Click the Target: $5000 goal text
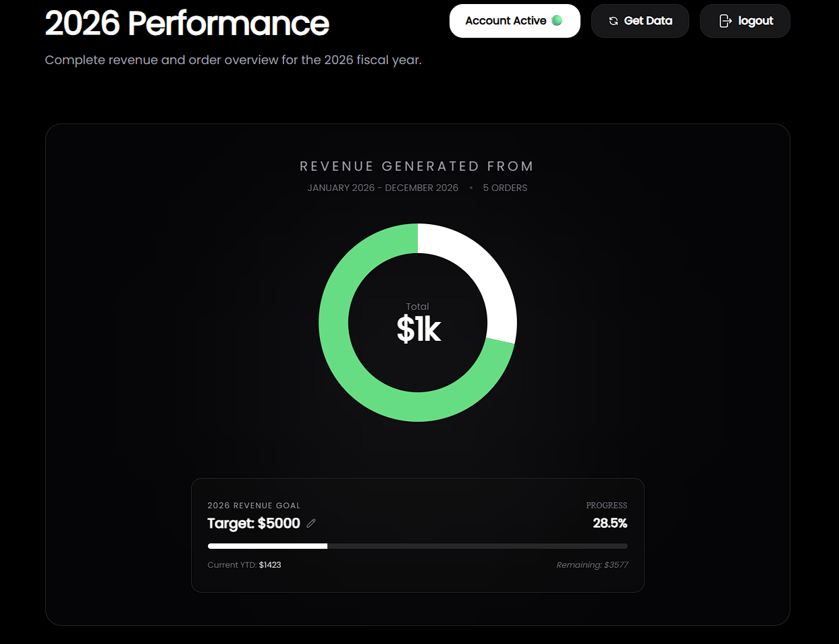The height and width of the screenshot is (644, 839). [x=254, y=523]
